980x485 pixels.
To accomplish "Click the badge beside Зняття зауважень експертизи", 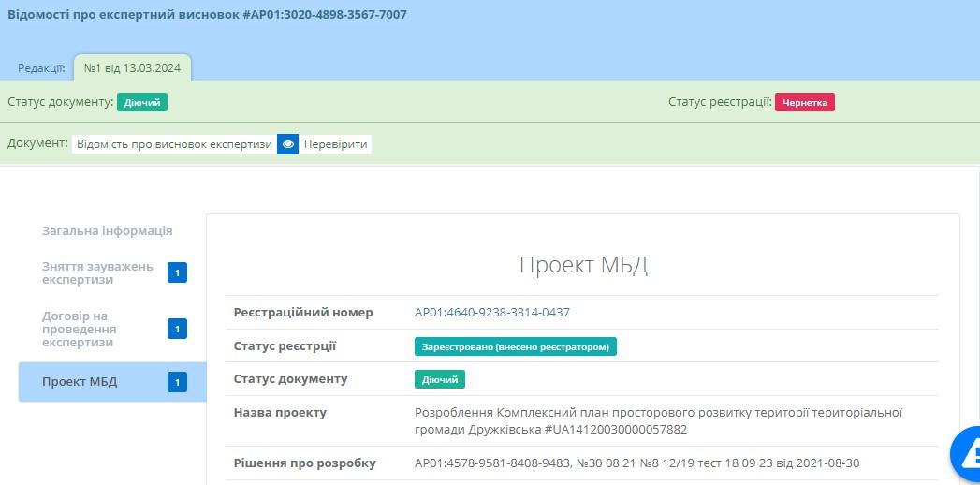I will (178, 273).
